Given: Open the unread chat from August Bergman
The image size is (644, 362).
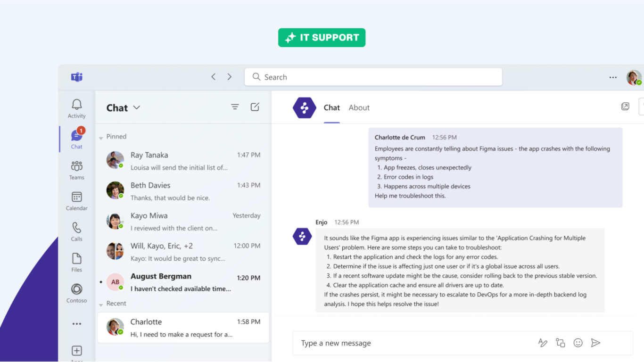Looking at the screenshot, I should point(183,282).
